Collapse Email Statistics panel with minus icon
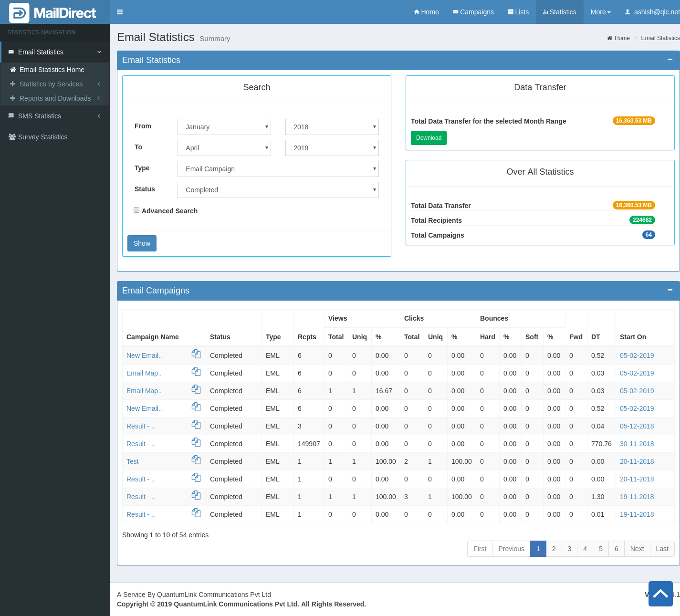 670,60
